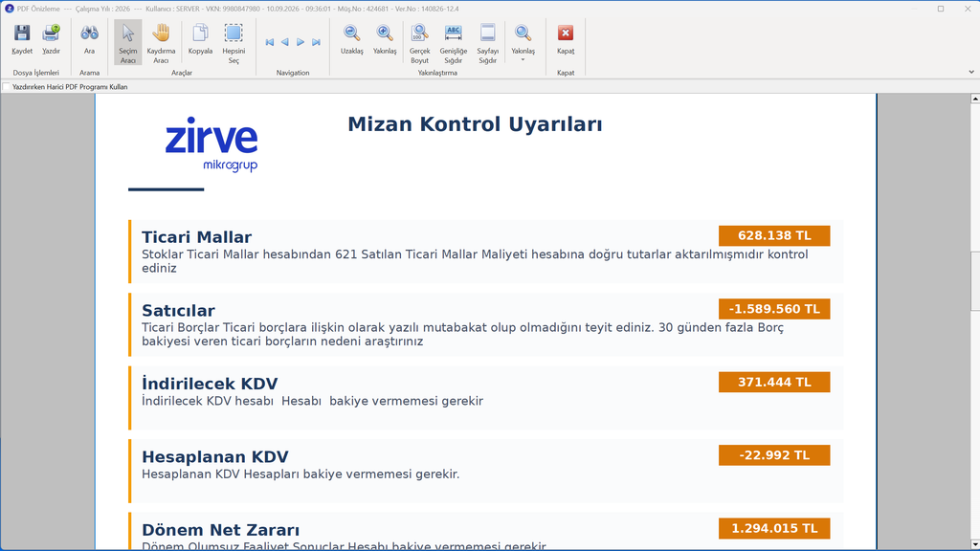This screenshot has width=980, height=551.
Task: Click the 628.138 TL amount badge
Action: point(774,235)
